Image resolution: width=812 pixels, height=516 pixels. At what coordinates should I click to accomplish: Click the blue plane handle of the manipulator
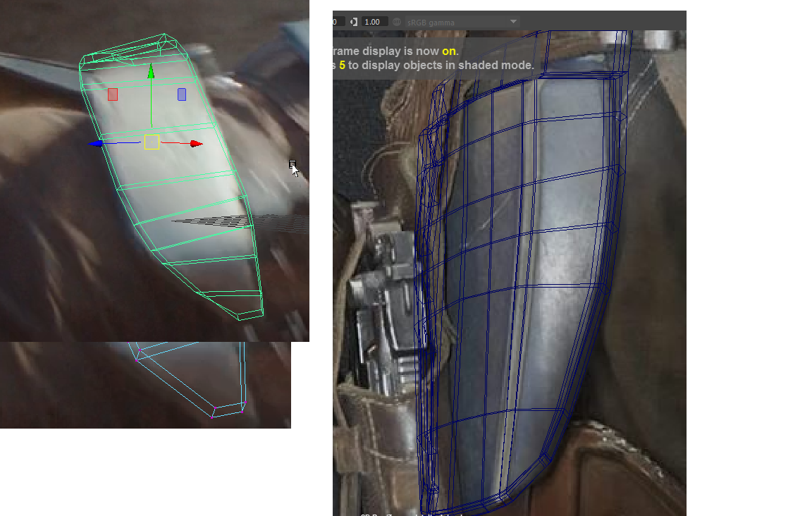(x=182, y=94)
